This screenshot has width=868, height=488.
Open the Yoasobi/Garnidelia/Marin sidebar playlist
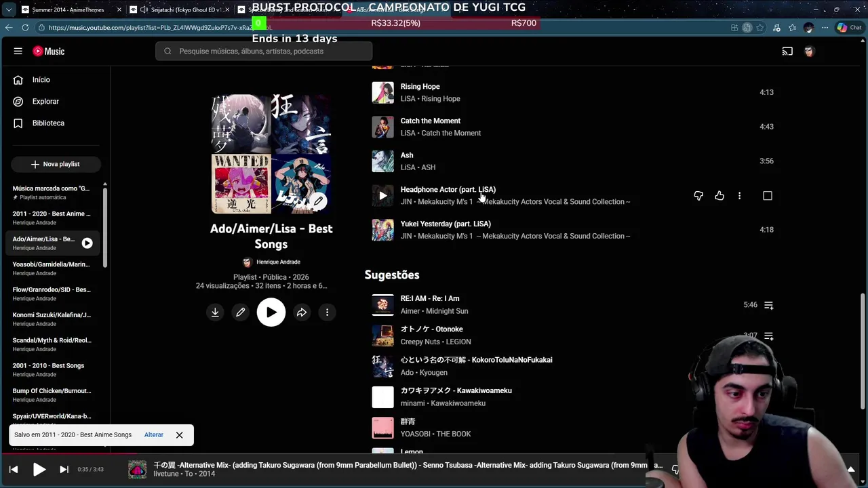[x=52, y=269]
